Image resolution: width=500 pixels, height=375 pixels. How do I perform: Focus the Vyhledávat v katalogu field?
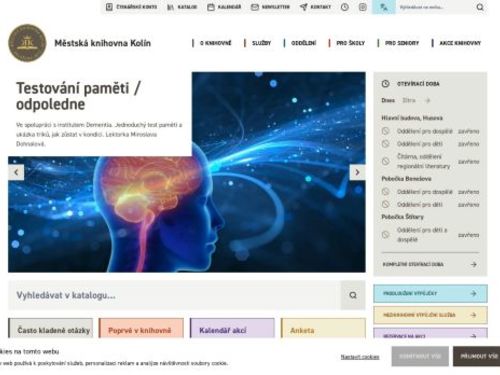pos(174,295)
